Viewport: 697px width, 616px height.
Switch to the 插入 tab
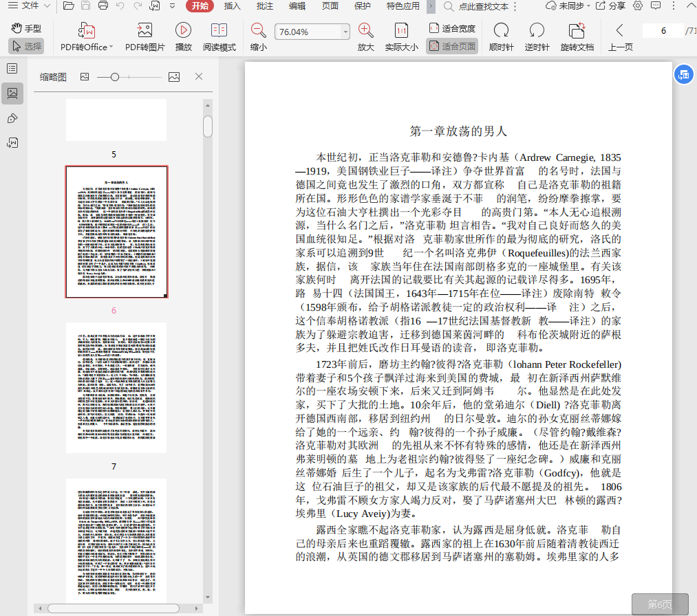[232, 5]
